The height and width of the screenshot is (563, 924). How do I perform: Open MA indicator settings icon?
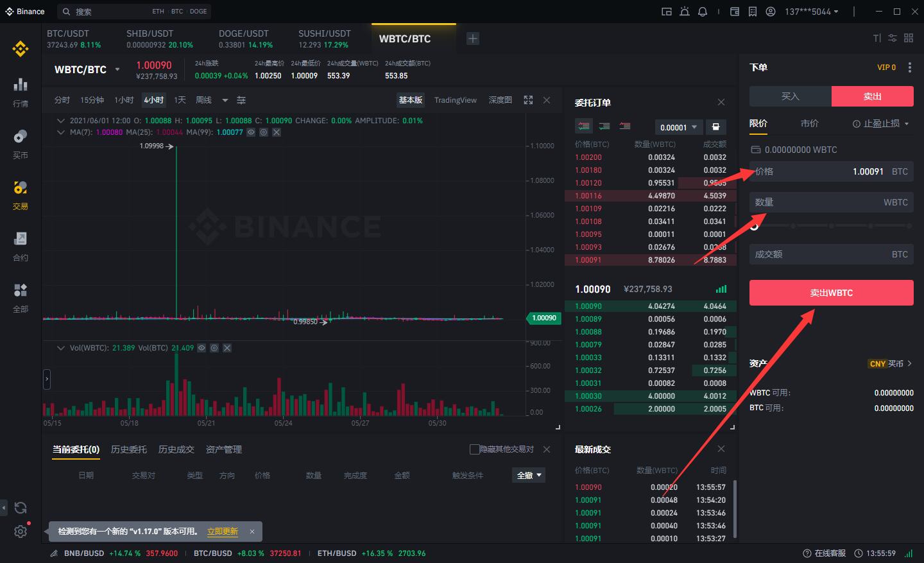tap(264, 132)
